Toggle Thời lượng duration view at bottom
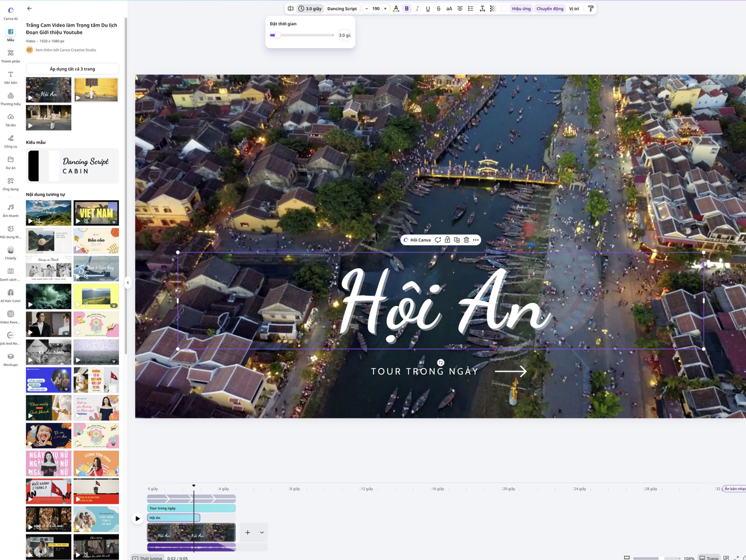746x560 pixels. 147,558
